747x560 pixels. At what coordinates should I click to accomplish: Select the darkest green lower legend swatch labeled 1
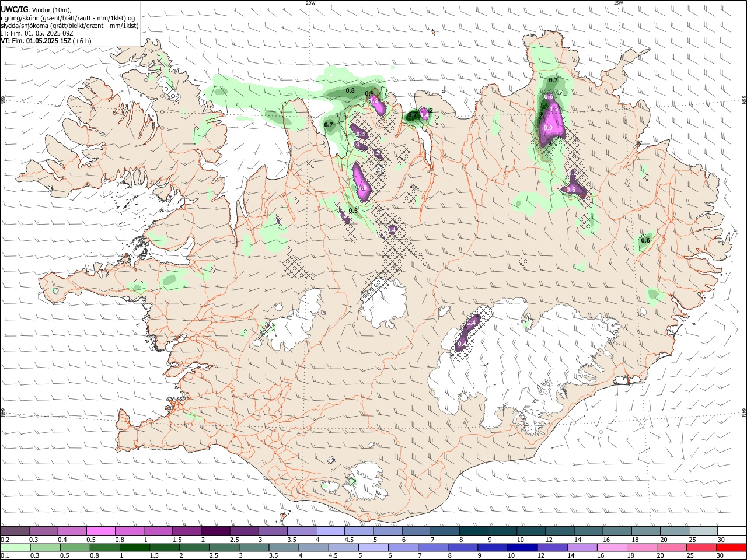point(134,547)
